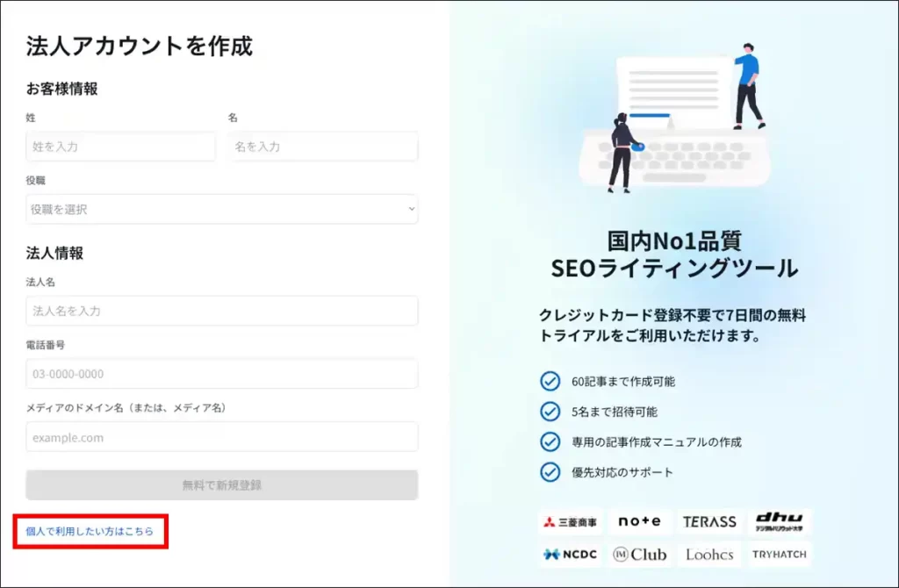Click the 三菱商事 company logo
899x588 pixels.
[570, 522]
